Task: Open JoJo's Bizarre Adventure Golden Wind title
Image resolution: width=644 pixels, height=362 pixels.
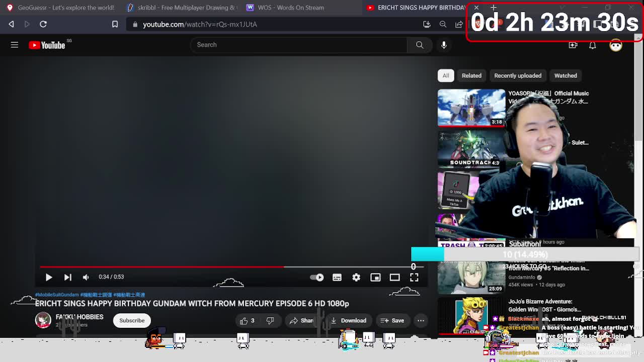Action: point(544,305)
